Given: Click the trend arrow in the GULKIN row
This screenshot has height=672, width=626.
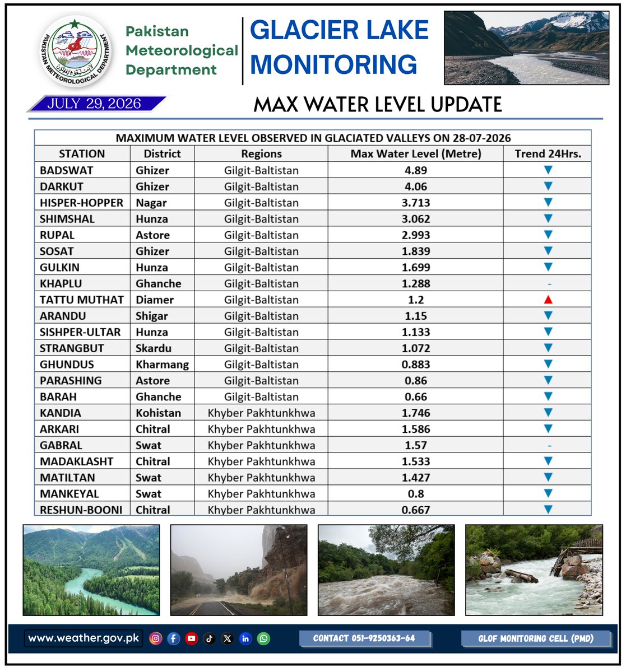Looking at the screenshot, I should coord(548,267).
